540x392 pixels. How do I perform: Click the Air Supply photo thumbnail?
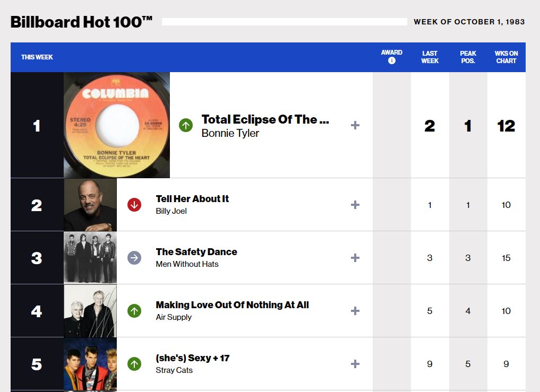90,311
